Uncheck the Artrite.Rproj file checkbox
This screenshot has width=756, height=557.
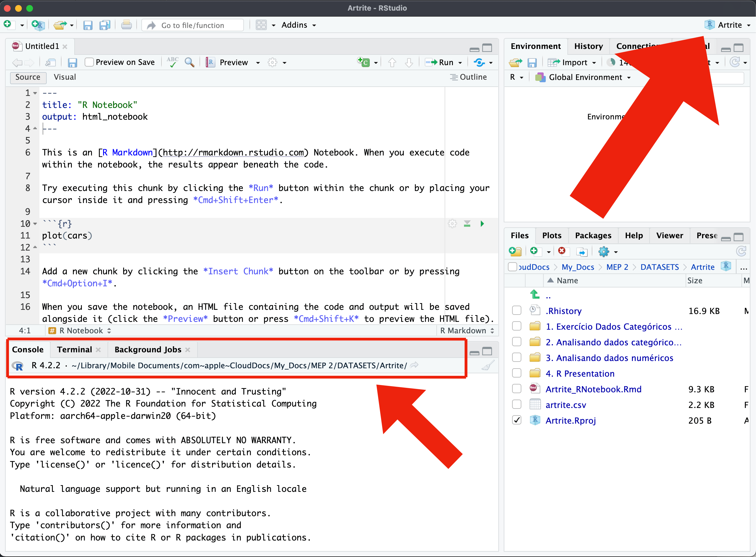517,420
